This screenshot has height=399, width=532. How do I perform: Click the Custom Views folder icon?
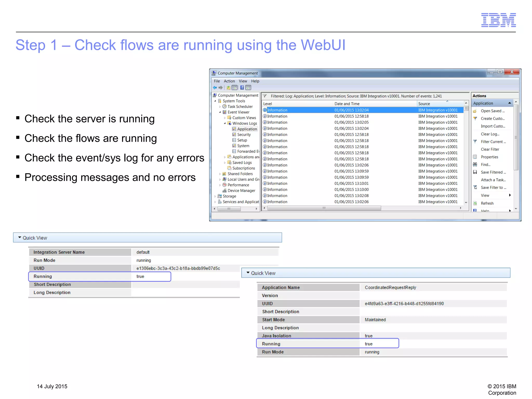click(229, 117)
